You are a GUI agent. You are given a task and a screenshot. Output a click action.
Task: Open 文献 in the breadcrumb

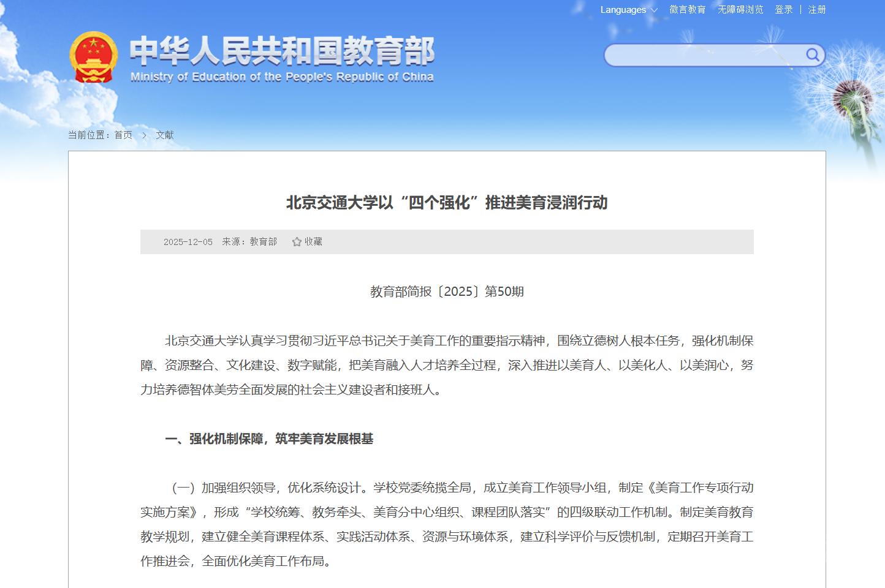coord(164,135)
